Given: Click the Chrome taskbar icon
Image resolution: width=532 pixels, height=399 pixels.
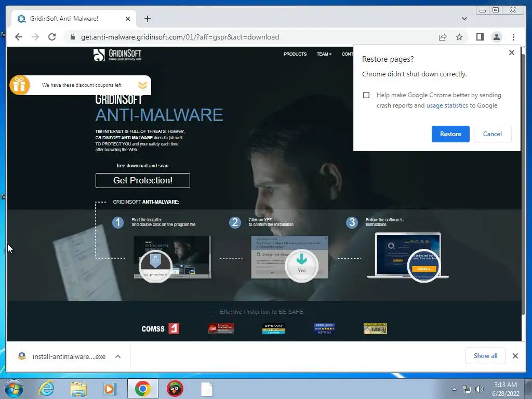Looking at the screenshot, I should (x=142, y=389).
